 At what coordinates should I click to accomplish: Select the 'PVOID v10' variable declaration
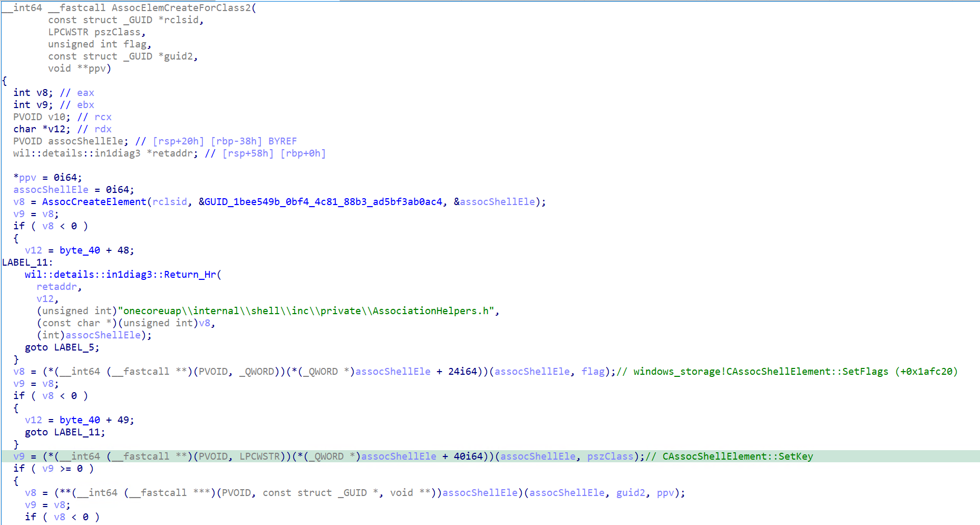pyautogui.click(x=41, y=117)
